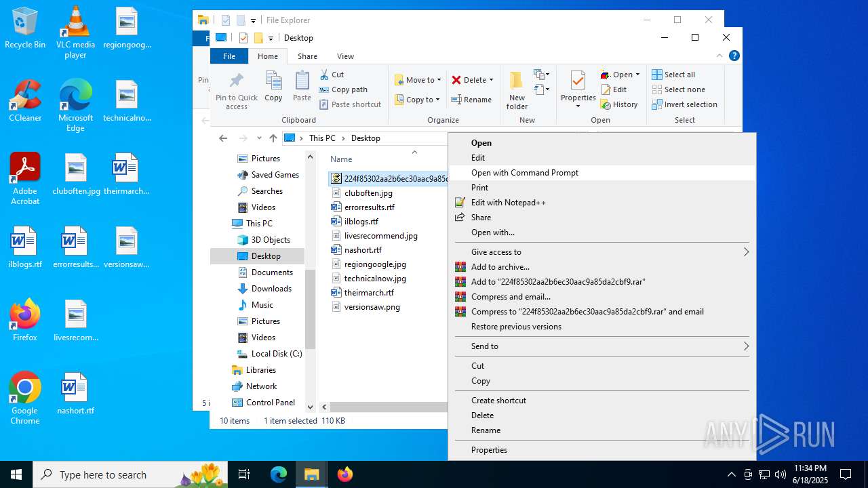Choose Compress and email... option
868x488 pixels.
click(x=602, y=297)
